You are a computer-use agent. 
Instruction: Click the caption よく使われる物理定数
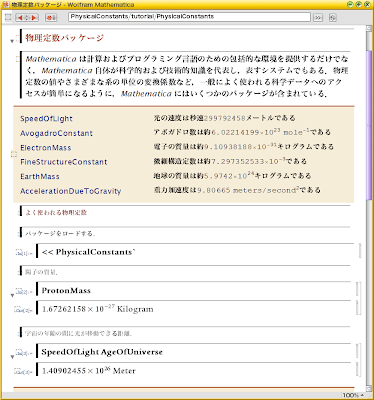click(x=56, y=212)
